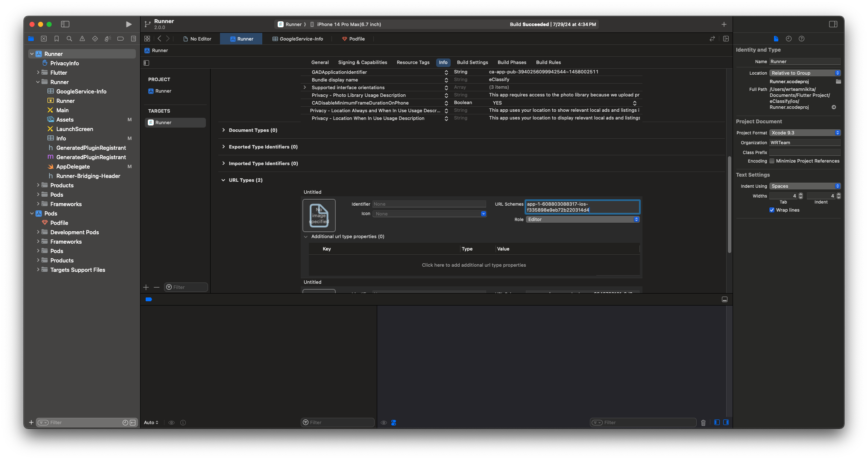
Task: Open the breakpoint navigator icon
Action: 120,39
